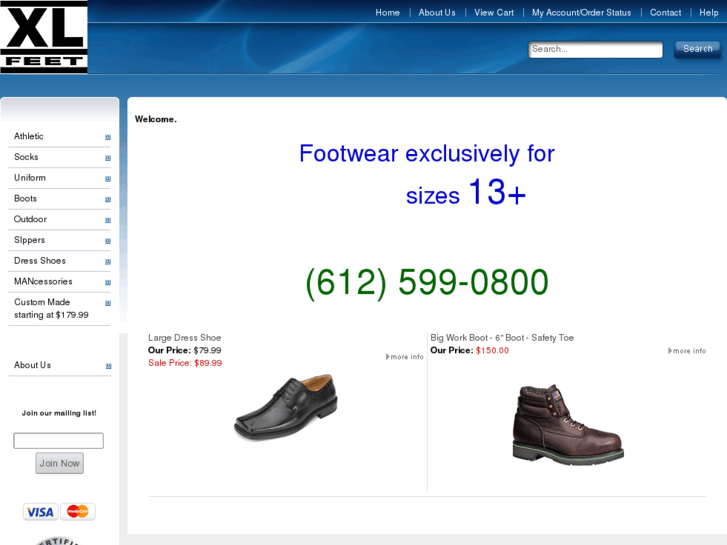
Task: Click the arrow icon beside Dress Shoes
Action: pos(108,262)
